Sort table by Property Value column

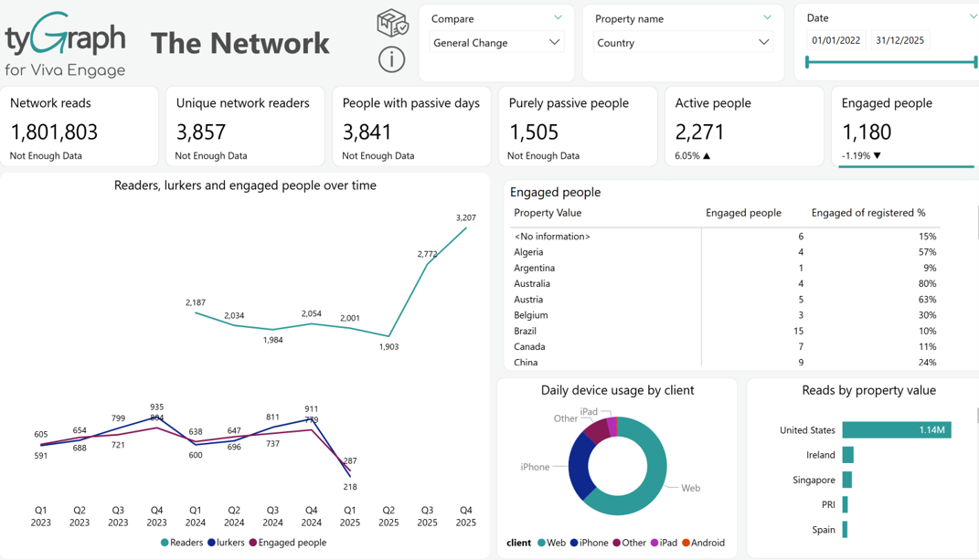(x=548, y=213)
